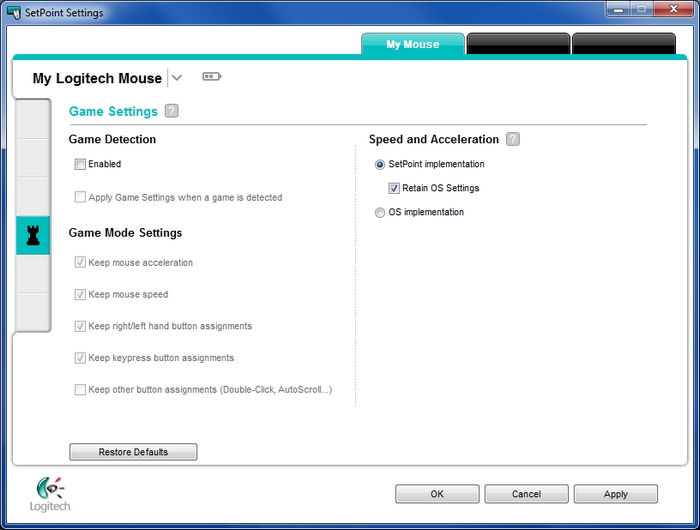The width and height of the screenshot is (700, 530).
Task: Click the Game Mode Settings heading
Action: click(x=125, y=233)
